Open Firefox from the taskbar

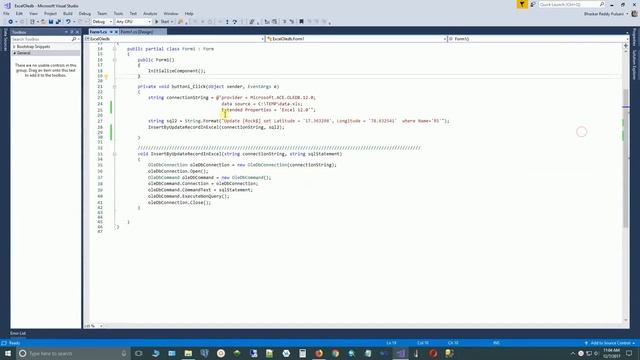coord(319,353)
